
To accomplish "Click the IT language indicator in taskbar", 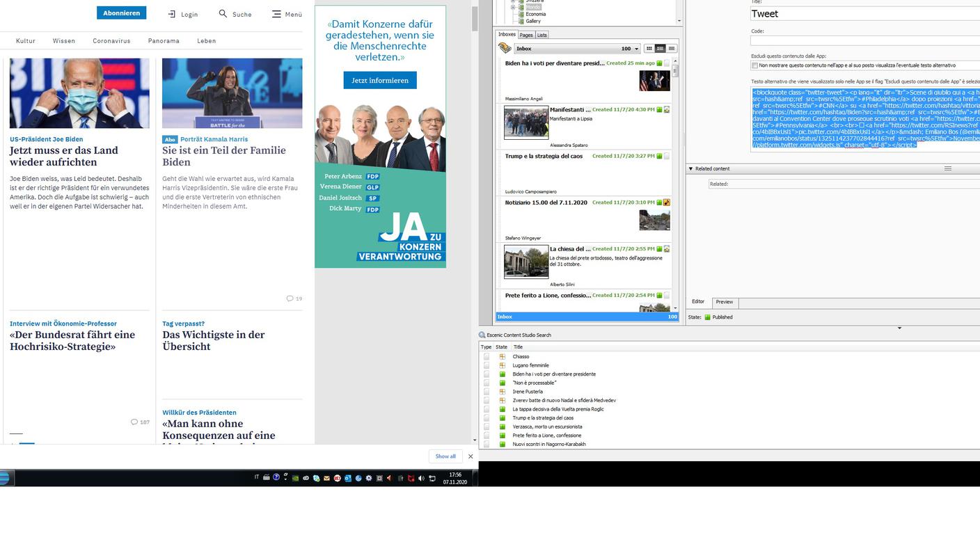I will tap(257, 477).
